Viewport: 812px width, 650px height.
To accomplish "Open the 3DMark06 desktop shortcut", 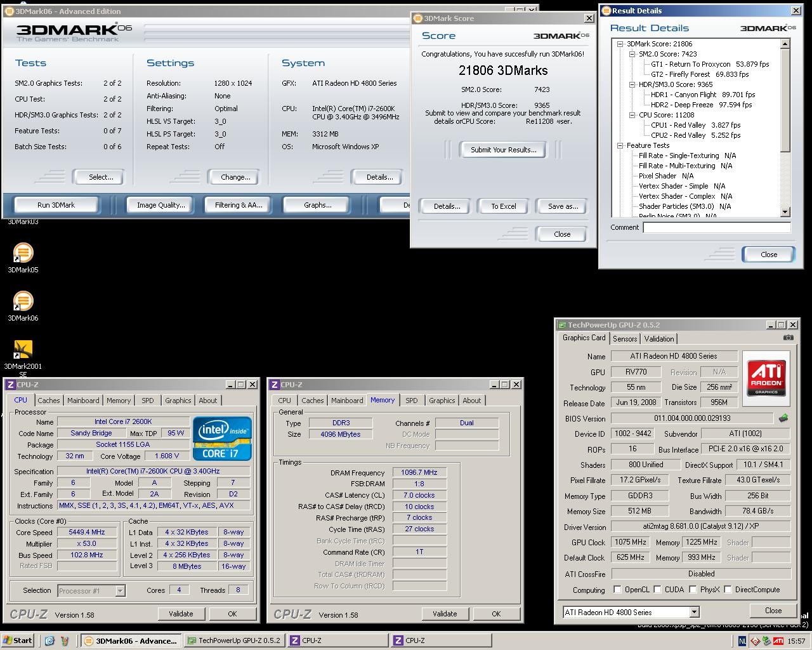I will [x=23, y=301].
